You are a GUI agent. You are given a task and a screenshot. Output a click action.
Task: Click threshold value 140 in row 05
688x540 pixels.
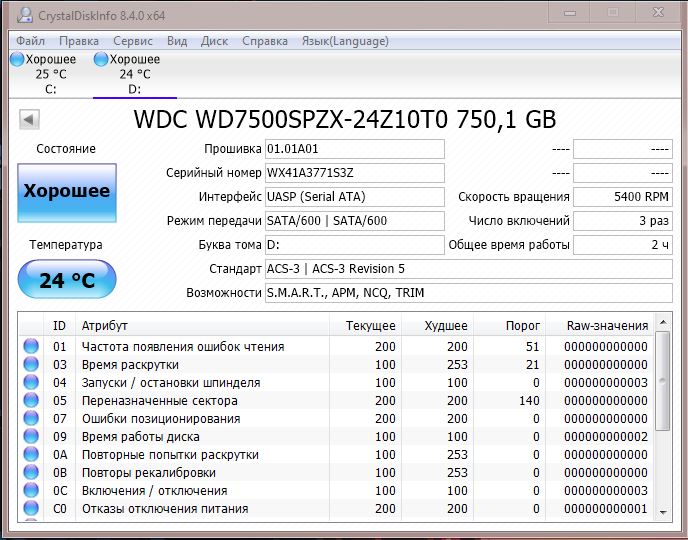pyautogui.click(x=529, y=401)
